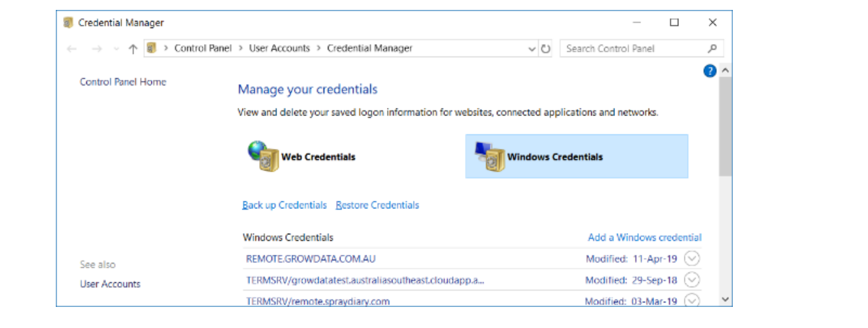Click the search magnifier icon
Image resolution: width=868 pixels, height=328 pixels.
point(712,48)
